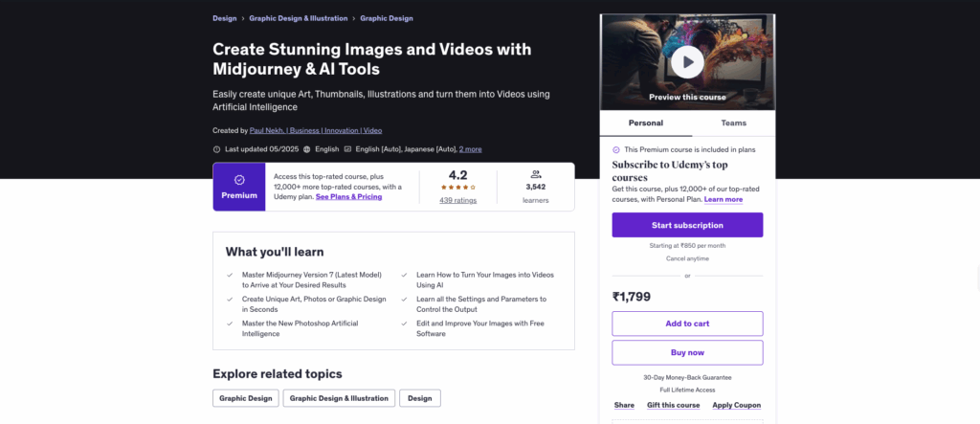Click the checkmark beside 'Master the New Photoshop'
The width and height of the screenshot is (980, 424).
tap(230, 324)
